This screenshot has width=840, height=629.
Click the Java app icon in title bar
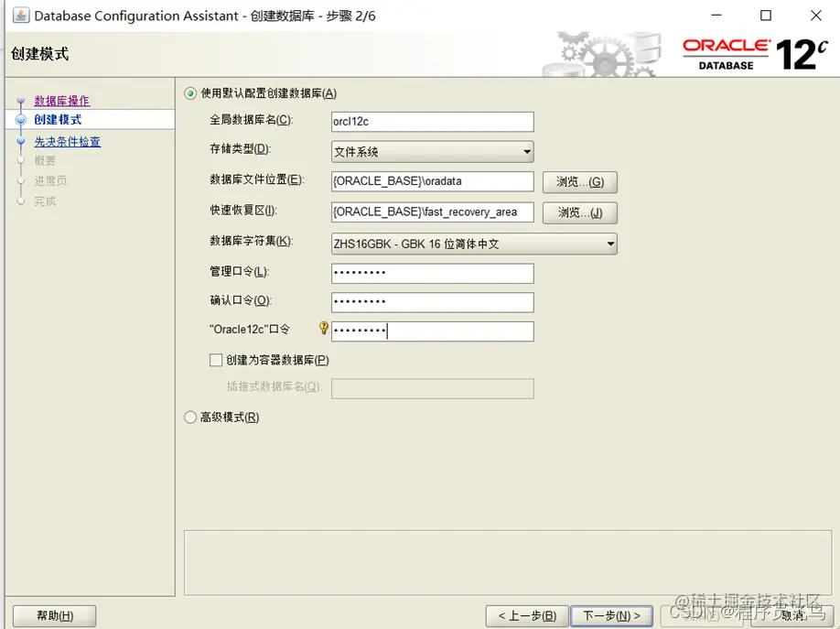(21, 15)
